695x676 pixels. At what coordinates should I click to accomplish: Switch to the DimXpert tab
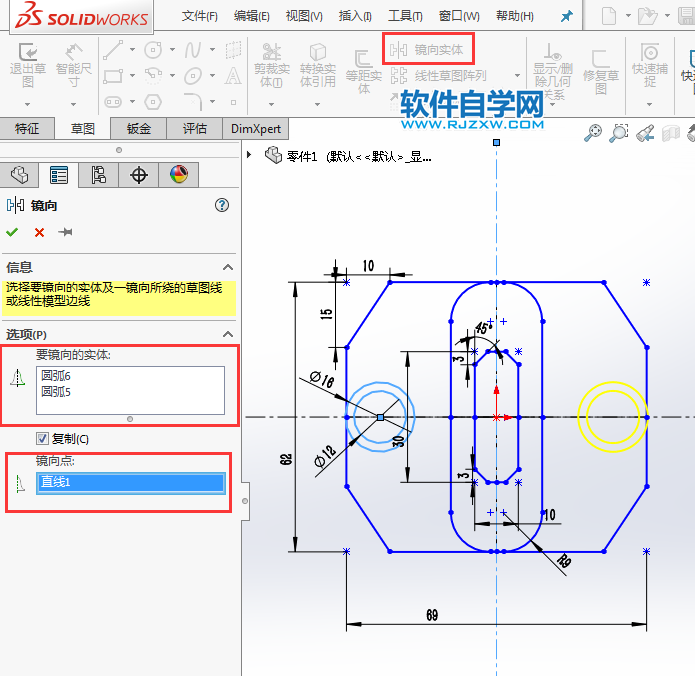(x=256, y=129)
